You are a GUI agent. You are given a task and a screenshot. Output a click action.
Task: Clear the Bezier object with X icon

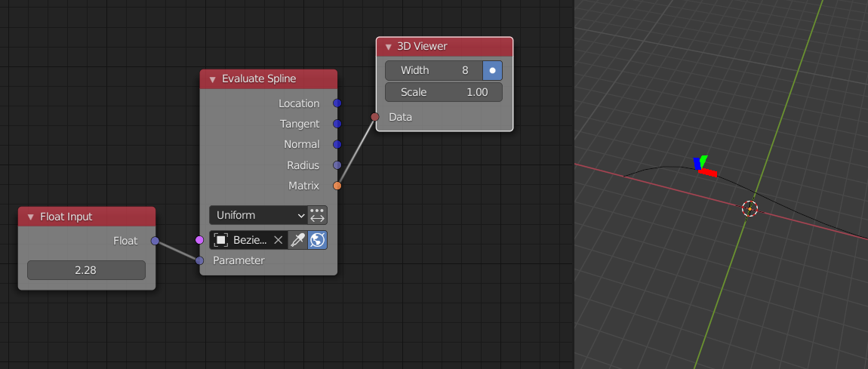point(279,240)
